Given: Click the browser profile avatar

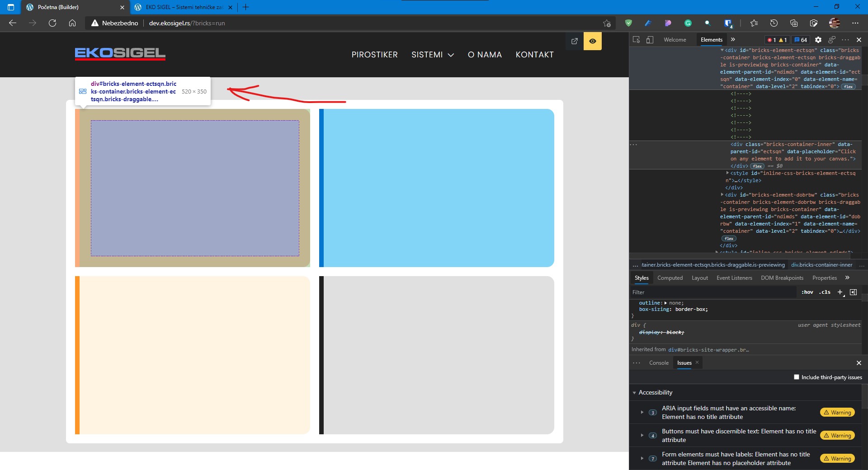Looking at the screenshot, I should [x=835, y=23].
